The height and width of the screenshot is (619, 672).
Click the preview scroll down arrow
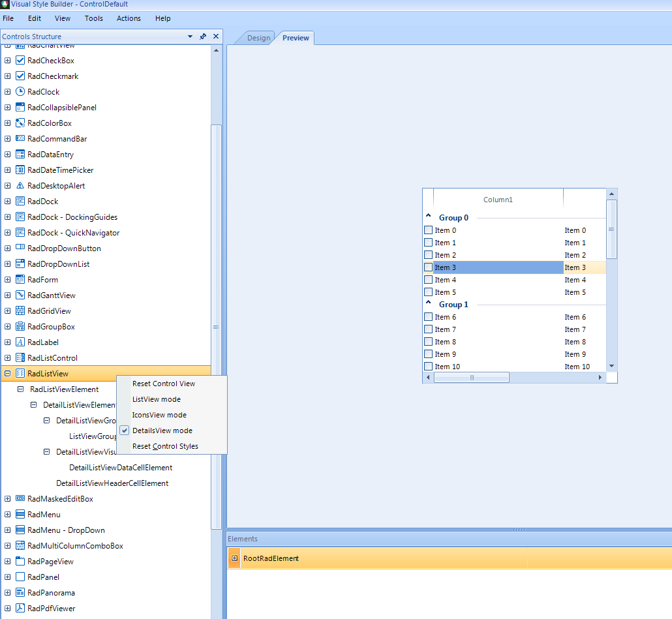611,366
